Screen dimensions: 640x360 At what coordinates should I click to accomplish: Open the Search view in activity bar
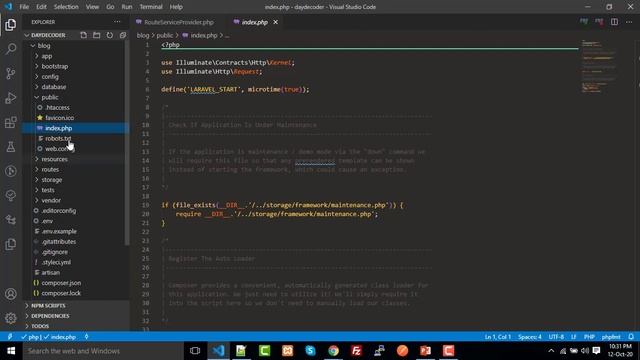click(x=11, y=49)
